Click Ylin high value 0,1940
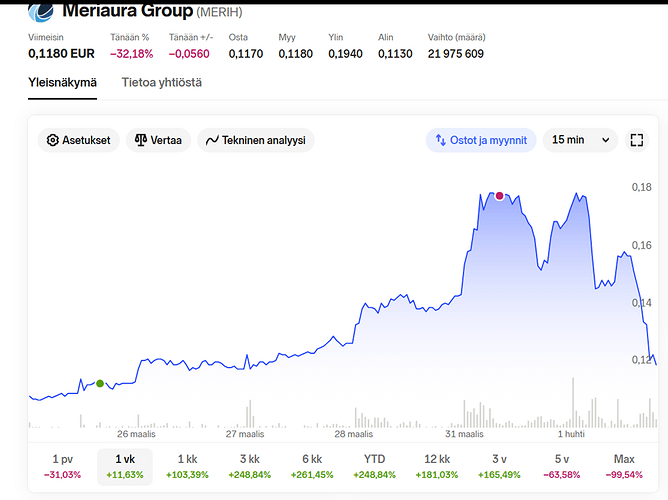The image size is (668, 500). point(346,54)
